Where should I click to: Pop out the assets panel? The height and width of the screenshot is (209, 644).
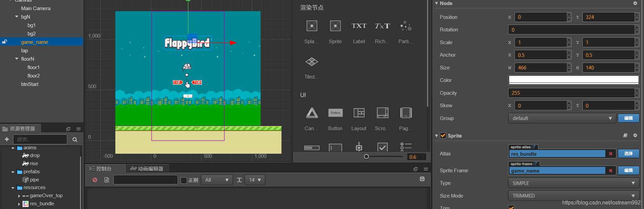tap(68, 129)
